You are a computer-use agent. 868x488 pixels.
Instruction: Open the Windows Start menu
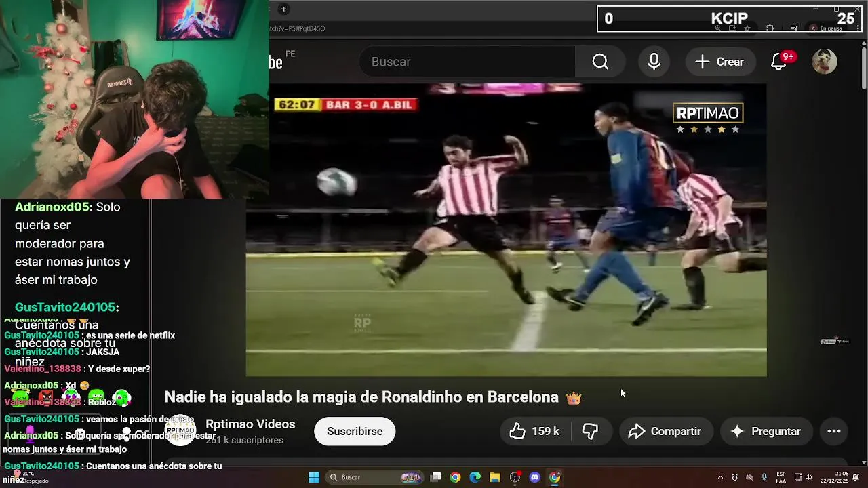click(x=314, y=477)
